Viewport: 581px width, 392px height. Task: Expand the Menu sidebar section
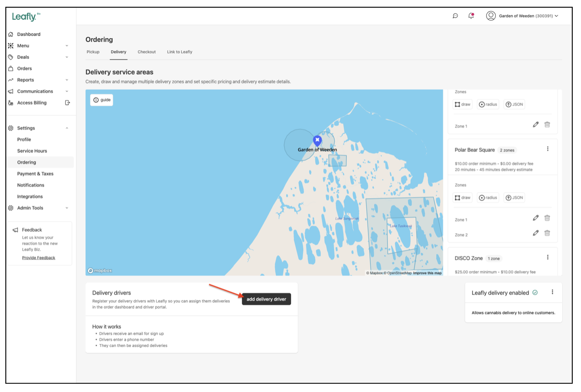click(67, 45)
